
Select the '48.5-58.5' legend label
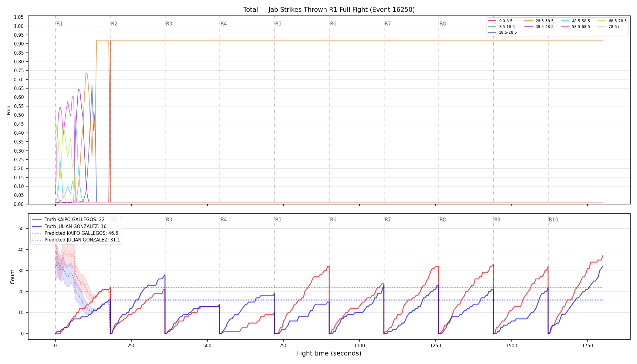click(x=581, y=21)
